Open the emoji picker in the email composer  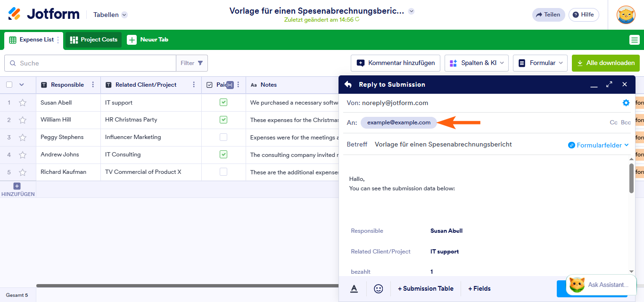click(x=378, y=288)
